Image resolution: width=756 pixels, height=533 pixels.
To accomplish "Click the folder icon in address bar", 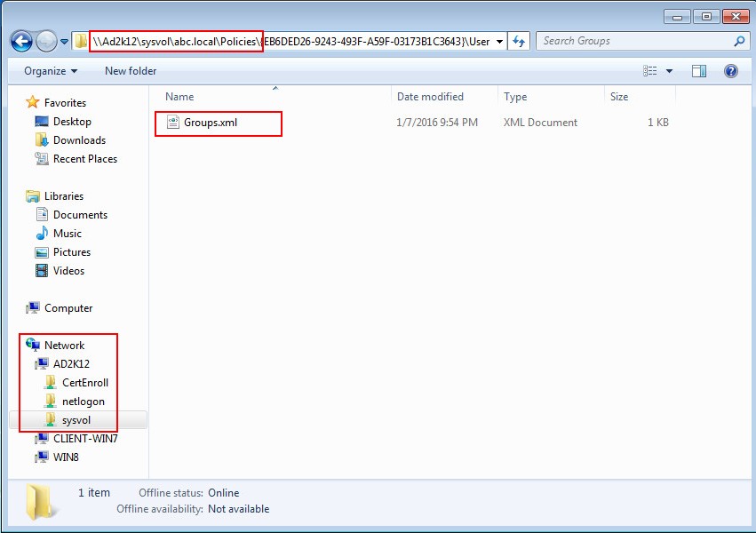I will [x=81, y=42].
